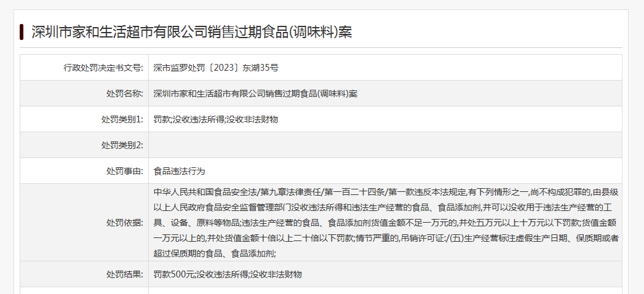Click the page title 深圳市家和生活超市有限公司销售过期食品(调味料)案
The height and width of the screenshot is (294, 644).
192,32
